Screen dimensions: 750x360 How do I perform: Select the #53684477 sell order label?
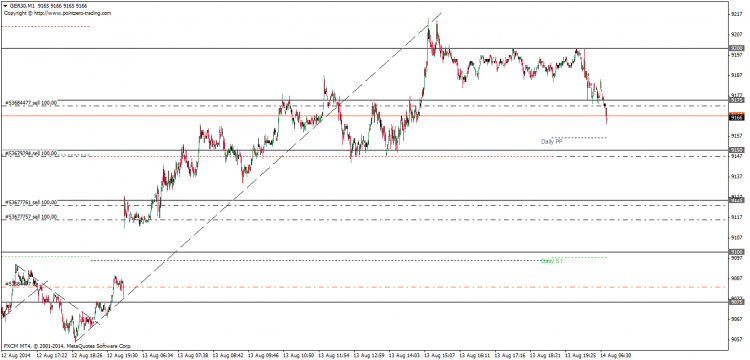coord(31,103)
